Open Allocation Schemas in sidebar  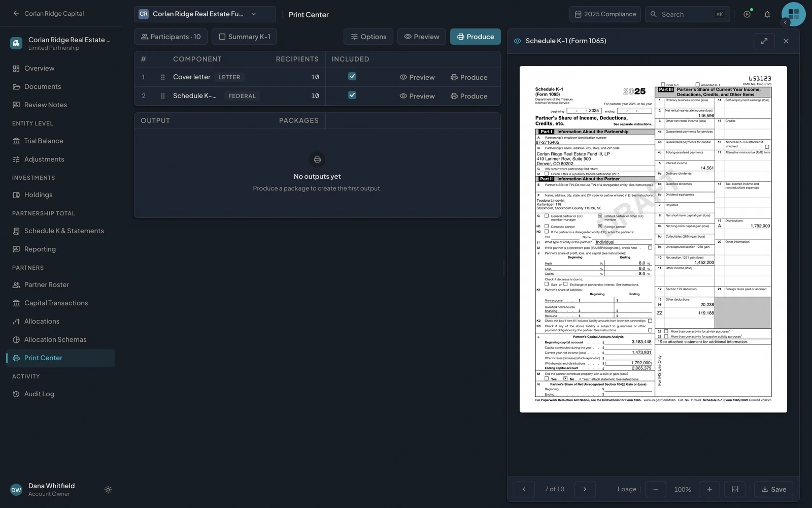[61, 340]
